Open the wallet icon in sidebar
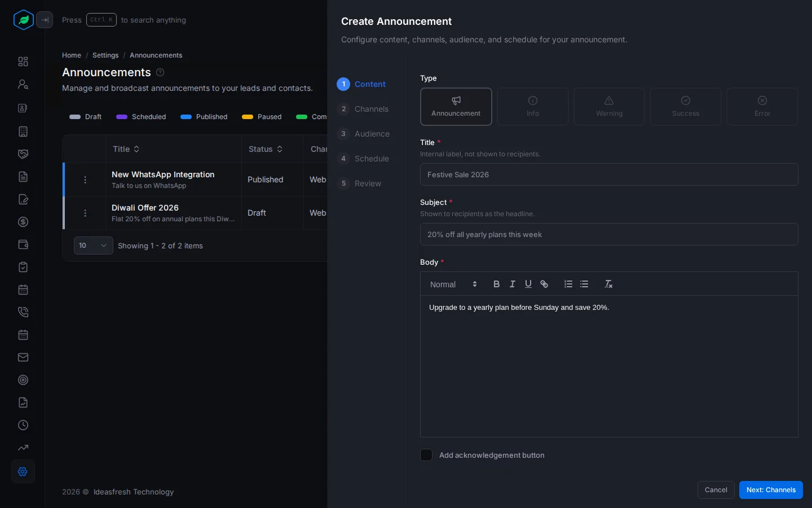The height and width of the screenshot is (508, 812). click(x=23, y=244)
